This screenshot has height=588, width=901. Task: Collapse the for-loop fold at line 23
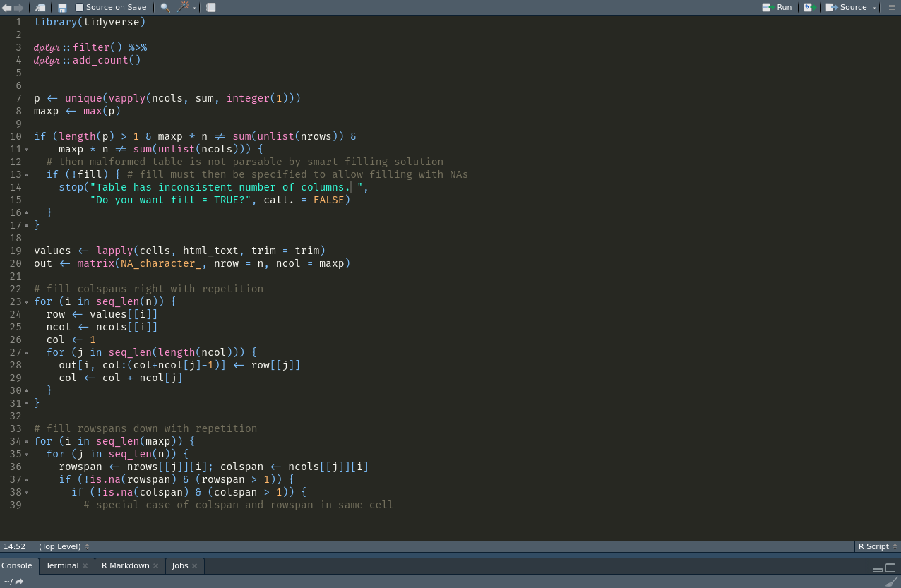(27, 302)
